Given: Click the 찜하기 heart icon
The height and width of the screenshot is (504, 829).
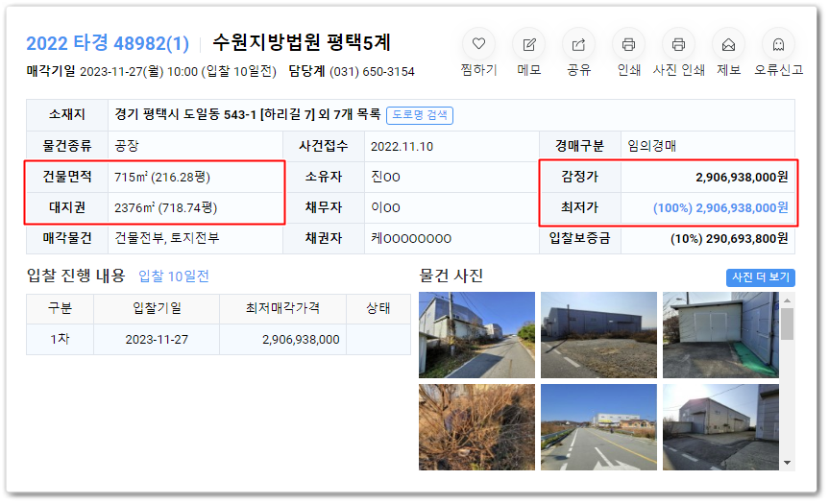Looking at the screenshot, I should pyautogui.click(x=478, y=44).
